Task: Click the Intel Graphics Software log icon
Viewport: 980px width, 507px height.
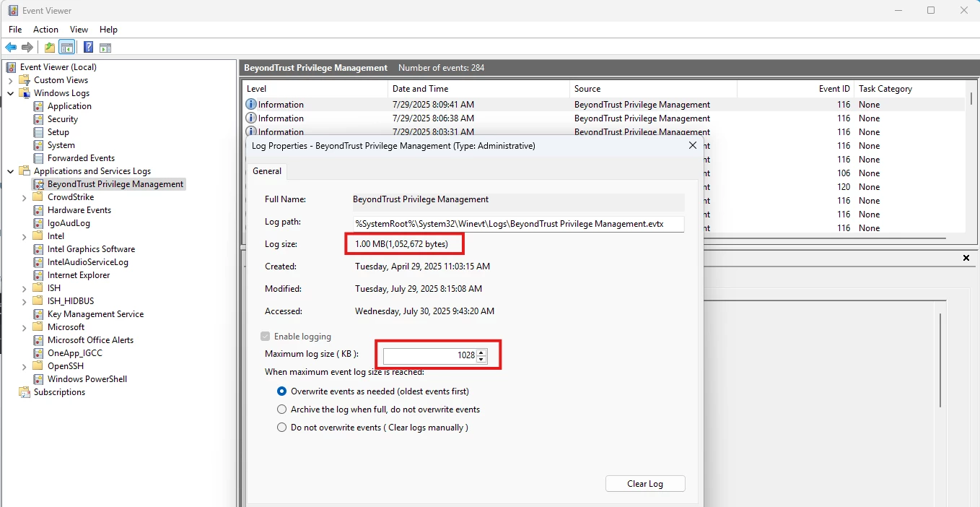Action: point(39,249)
